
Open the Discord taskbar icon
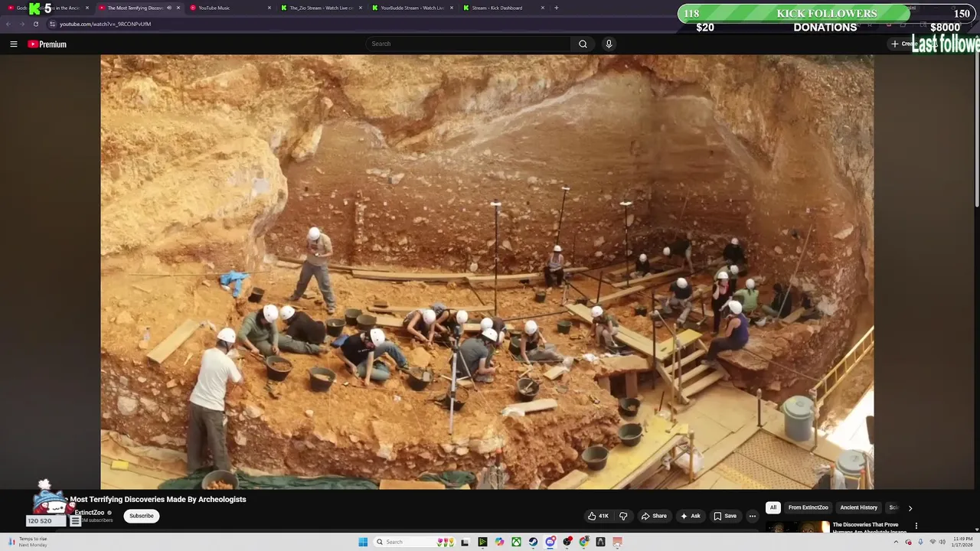pyautogui.click(x=550, y=542)
